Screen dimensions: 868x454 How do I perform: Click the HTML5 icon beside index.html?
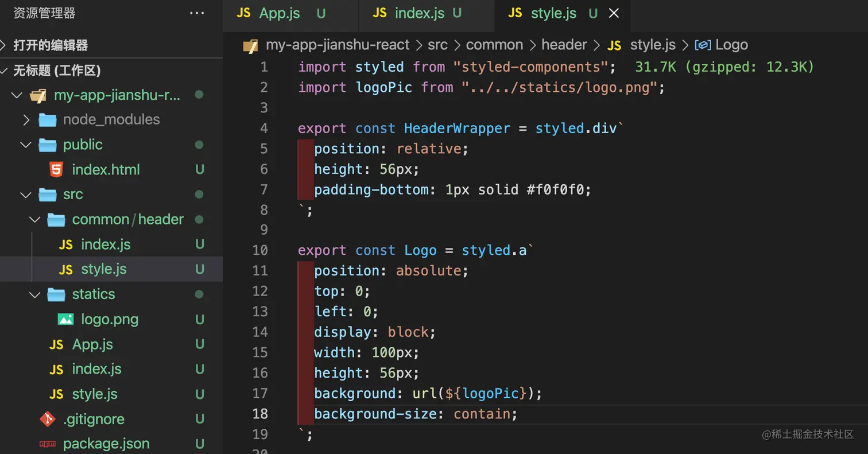pyautogui.click(x=56, y=169)
